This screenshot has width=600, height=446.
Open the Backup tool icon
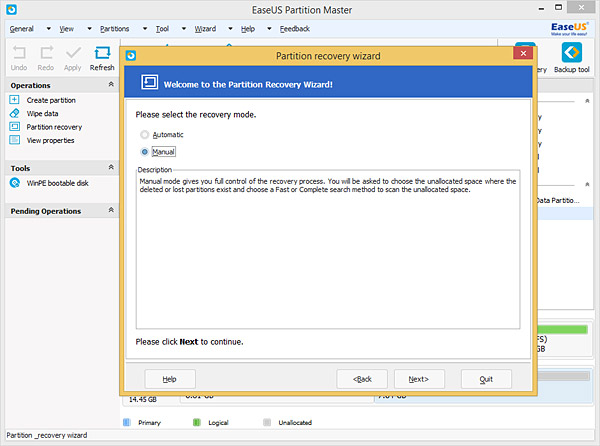pos(572,52)
